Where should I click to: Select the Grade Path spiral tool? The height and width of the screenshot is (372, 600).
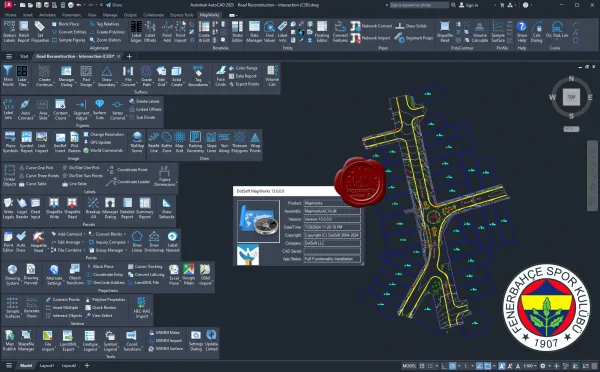[x=146, y=75]
